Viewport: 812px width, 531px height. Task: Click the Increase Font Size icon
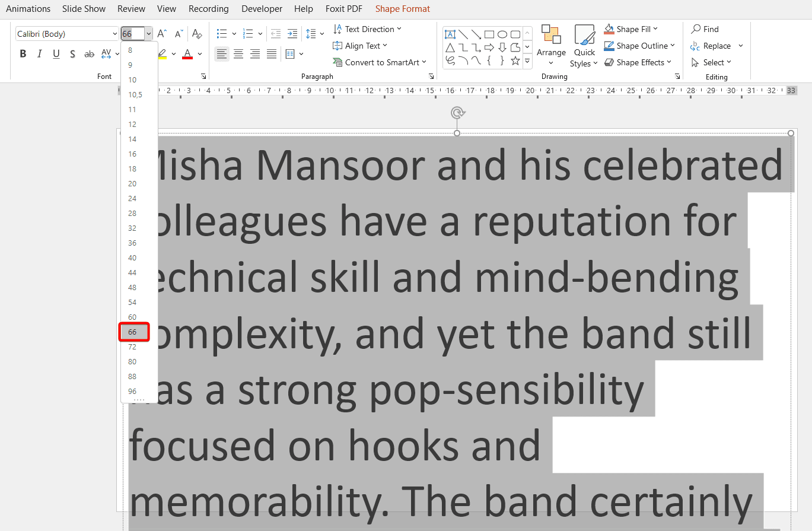(x=162, y=34)
